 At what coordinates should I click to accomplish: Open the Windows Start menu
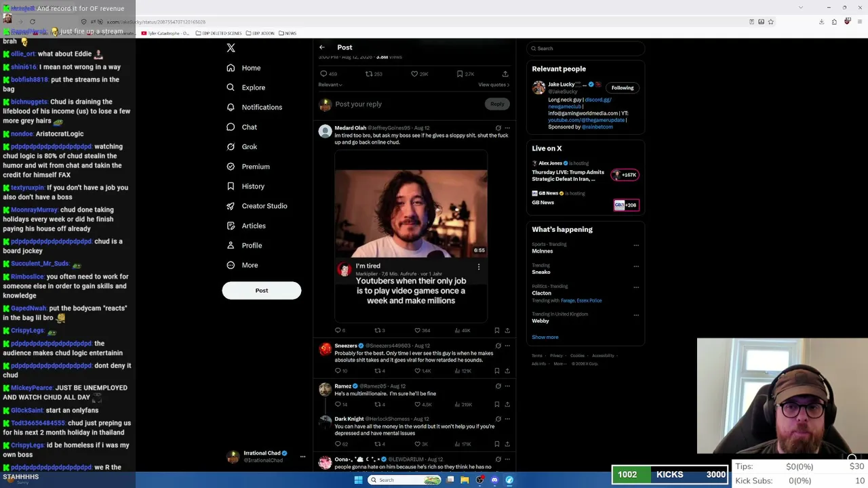pyautogui.click(x=358, y=480)
